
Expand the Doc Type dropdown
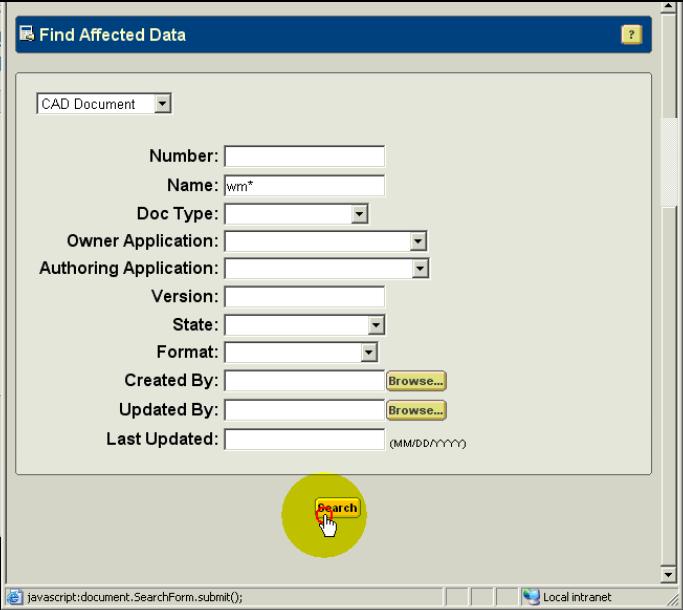pos(360,213)
